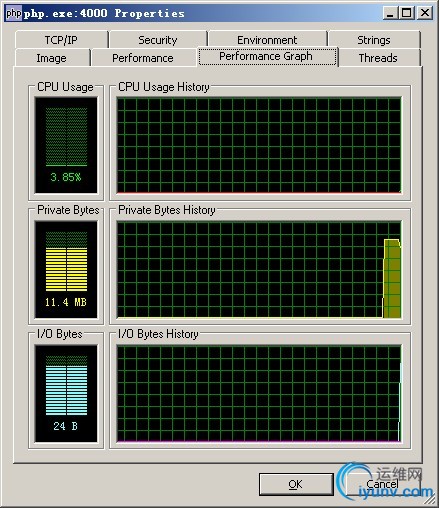Click the 24 B I/O value
The image size is (439, 508).
65,426
